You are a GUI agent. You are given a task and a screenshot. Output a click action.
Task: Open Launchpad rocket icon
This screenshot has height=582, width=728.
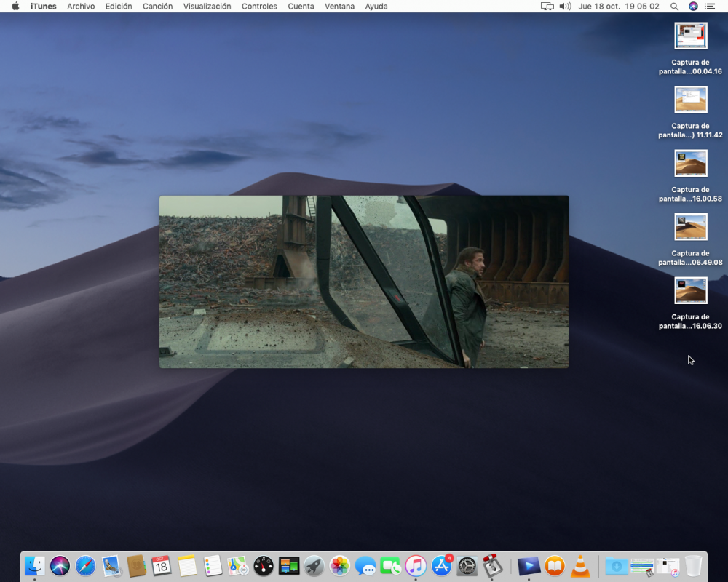tap(314, 566)
